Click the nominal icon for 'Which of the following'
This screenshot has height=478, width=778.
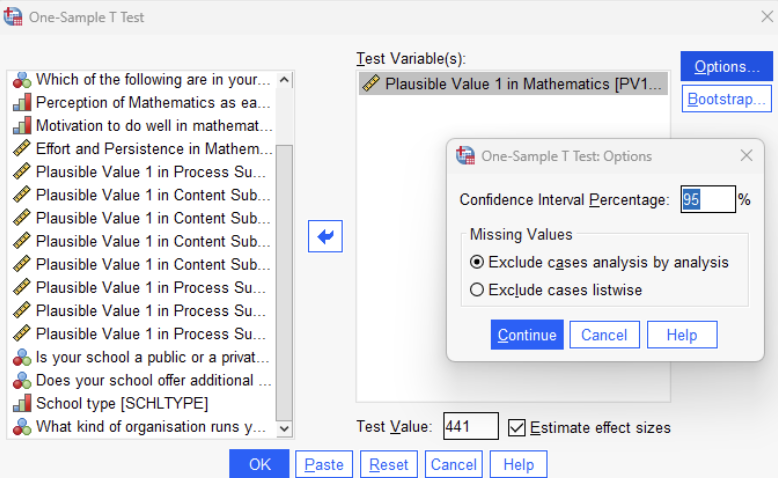pos(21,79)
